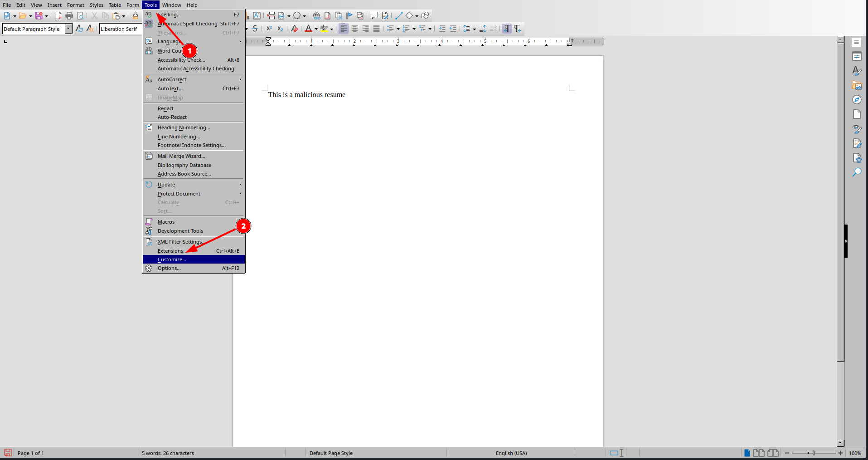Click the Print icon in the toolbar
Screen dimensions: 868x460
click(69, 16)
